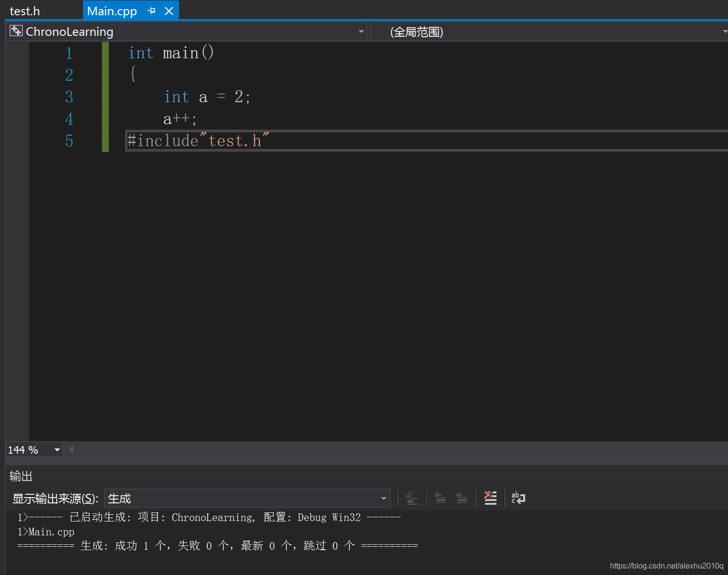Open the 生成 output source dropdown
This screenshot has height=575, width=728.
pos(247,498)
